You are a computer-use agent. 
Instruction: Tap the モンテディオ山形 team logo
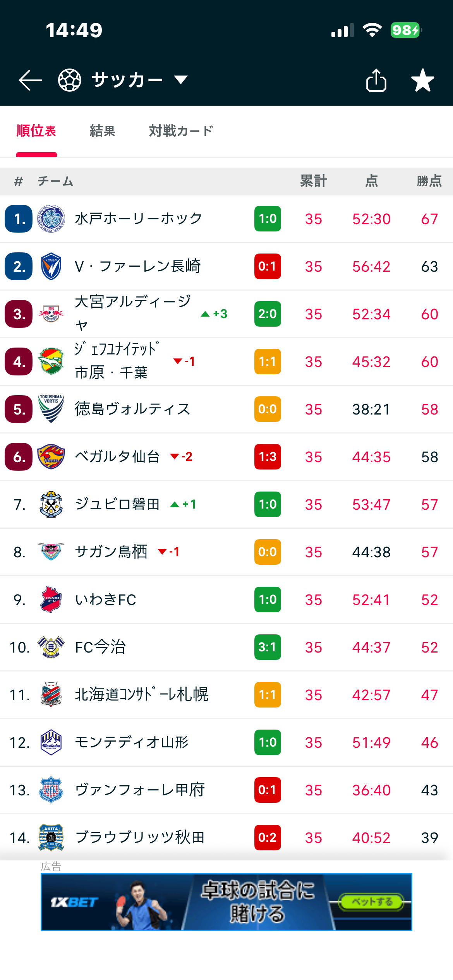click(51, 742)
